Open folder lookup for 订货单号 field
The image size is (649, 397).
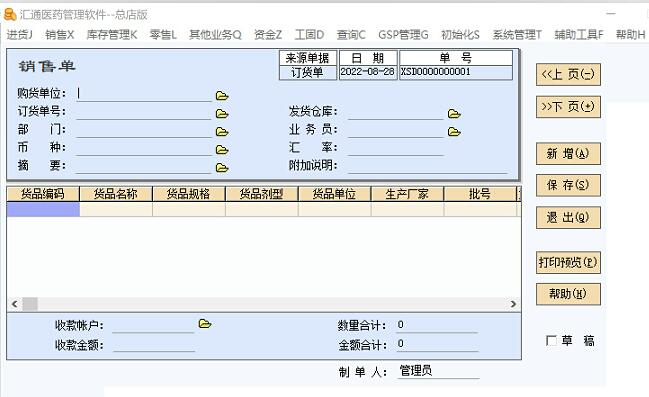(x=222, y=114)
